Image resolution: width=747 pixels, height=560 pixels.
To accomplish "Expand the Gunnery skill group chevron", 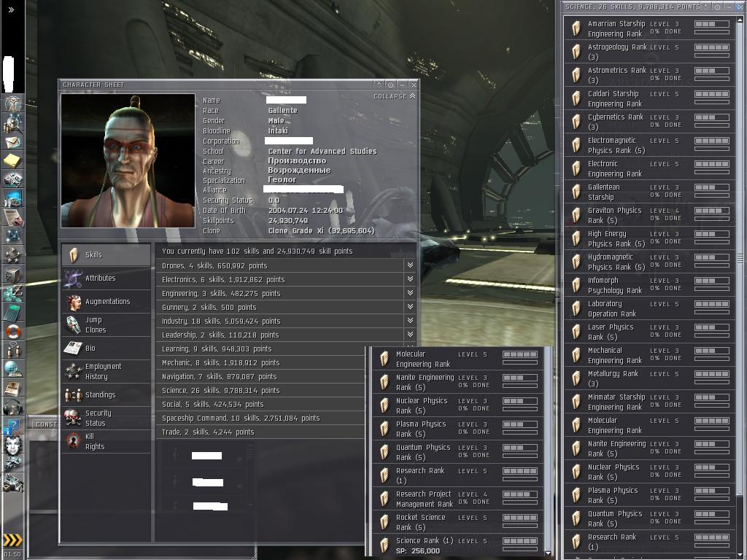I will (410, 307).
